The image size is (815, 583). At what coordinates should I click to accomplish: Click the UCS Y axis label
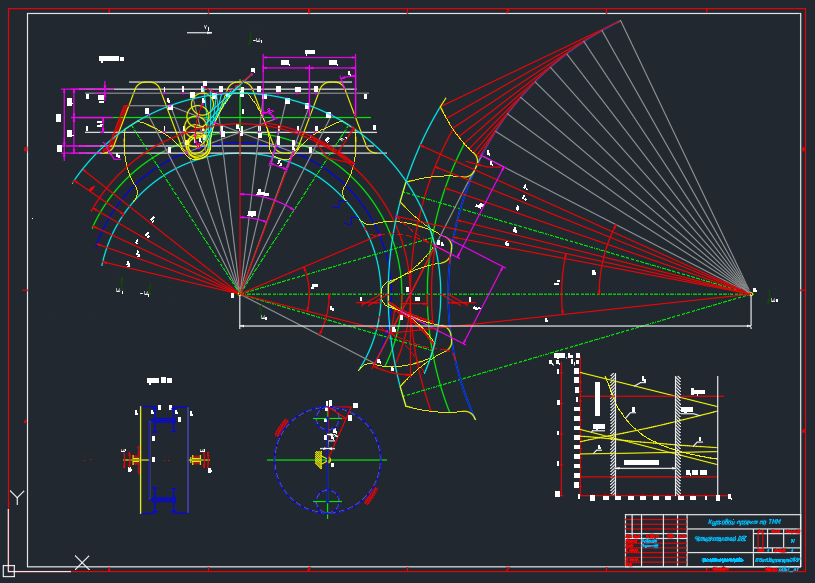coord(16,497)
